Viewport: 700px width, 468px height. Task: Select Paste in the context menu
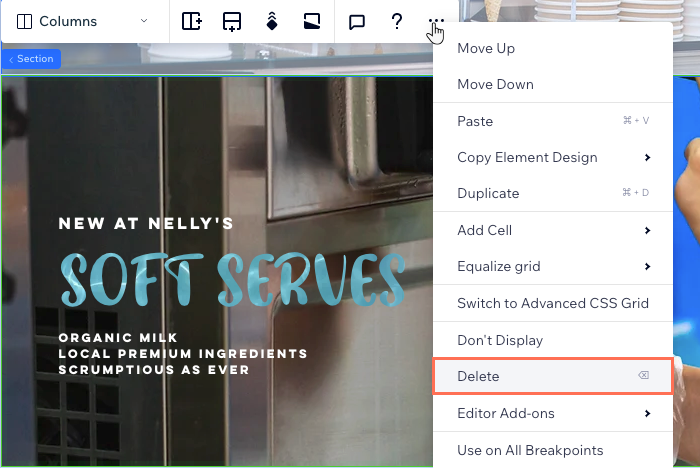[x=553, y=121]
